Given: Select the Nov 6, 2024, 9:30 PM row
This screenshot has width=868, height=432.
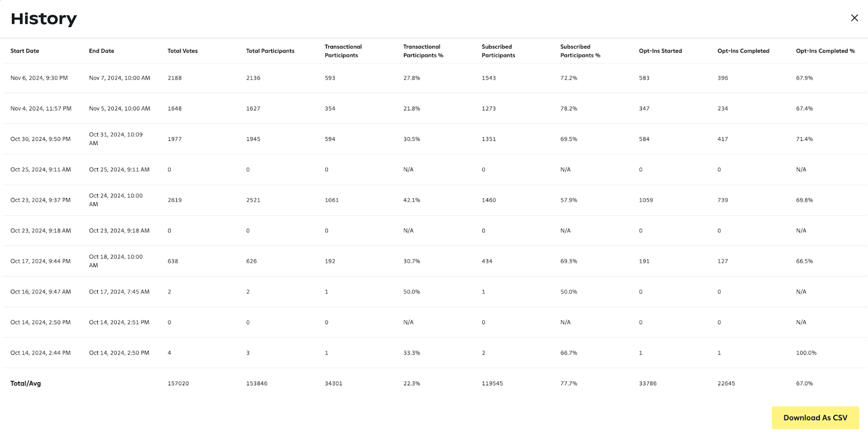Looking at the screenshot, I should (39, 78).
